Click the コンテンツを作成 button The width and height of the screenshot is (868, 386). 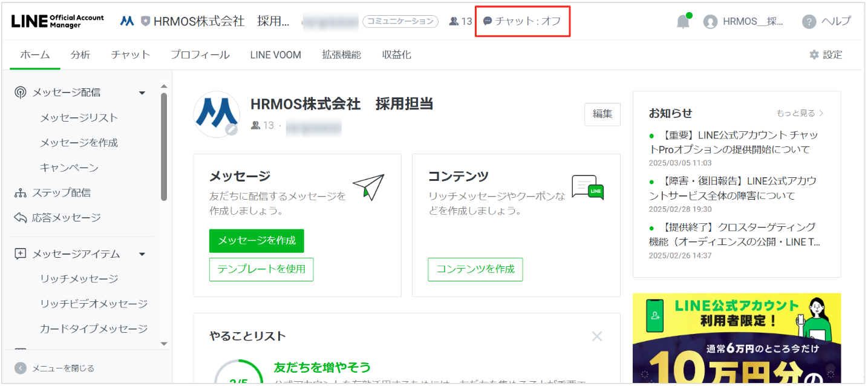(x=475, y=269)
